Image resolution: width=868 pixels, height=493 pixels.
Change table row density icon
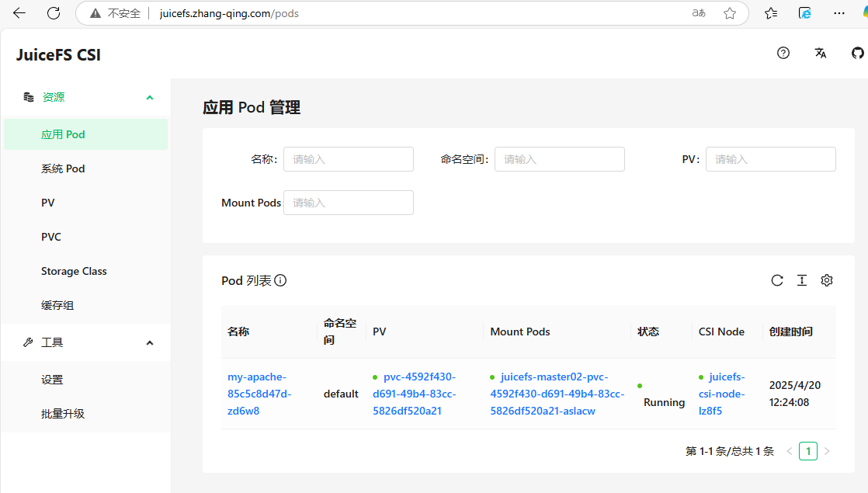801,280
